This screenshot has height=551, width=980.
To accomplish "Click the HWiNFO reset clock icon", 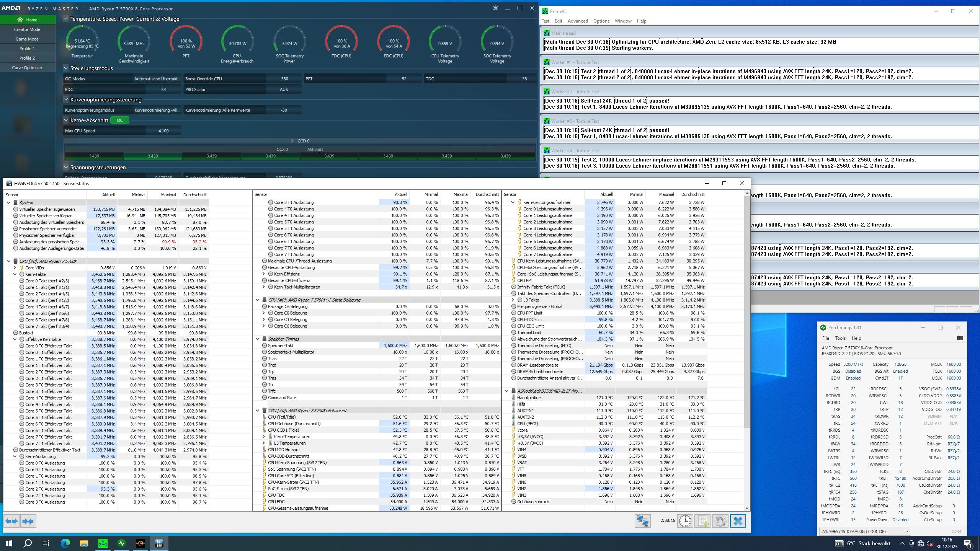I will pos(685,521).
